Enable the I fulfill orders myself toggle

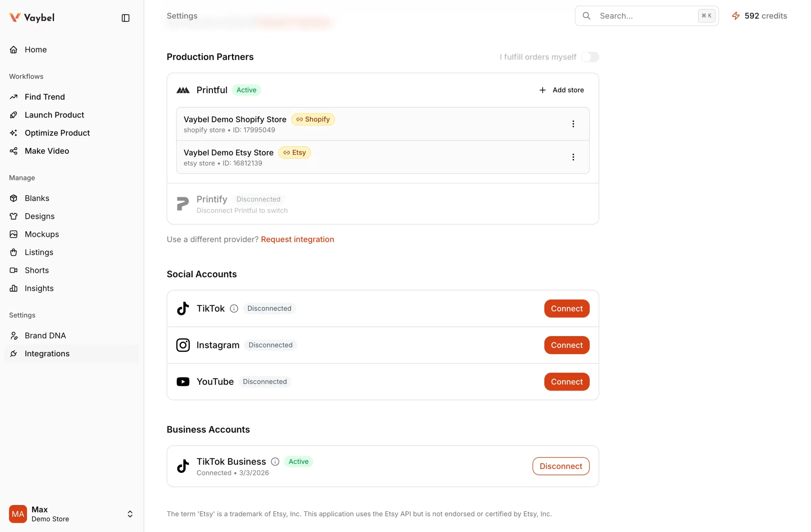pos(590,57)
